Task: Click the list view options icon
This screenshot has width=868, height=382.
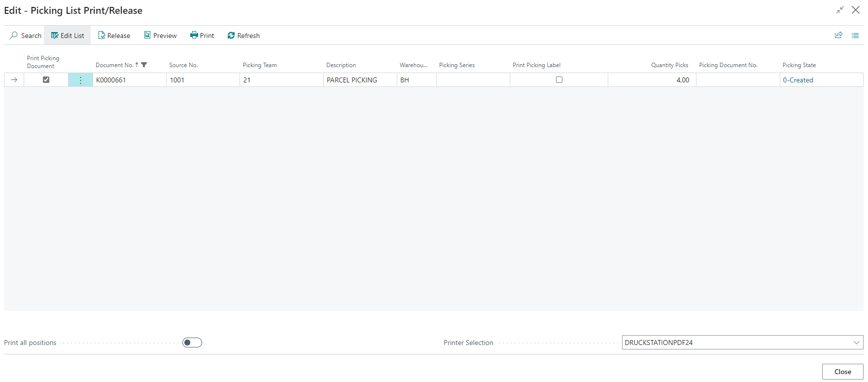Action: pyautogui.click(x=855, y=36)
